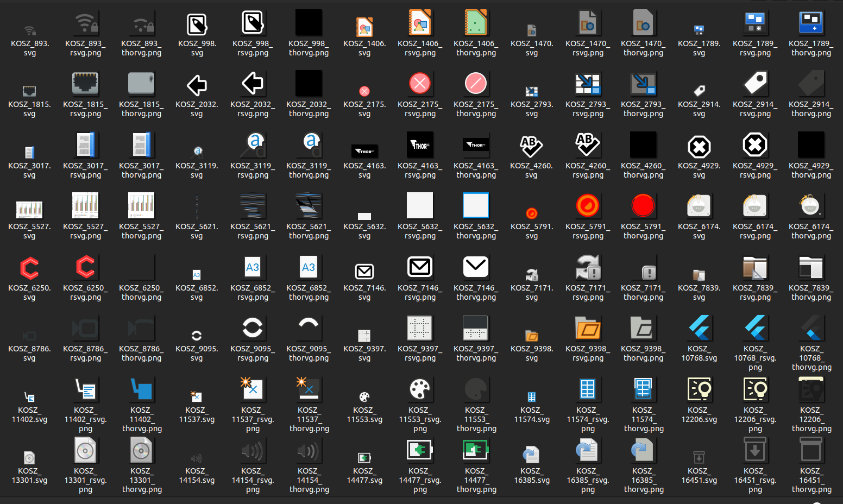
Task: Select the KOSZ_9397_rsvg.png dotted grid file
Action: (x=420, y=328)
